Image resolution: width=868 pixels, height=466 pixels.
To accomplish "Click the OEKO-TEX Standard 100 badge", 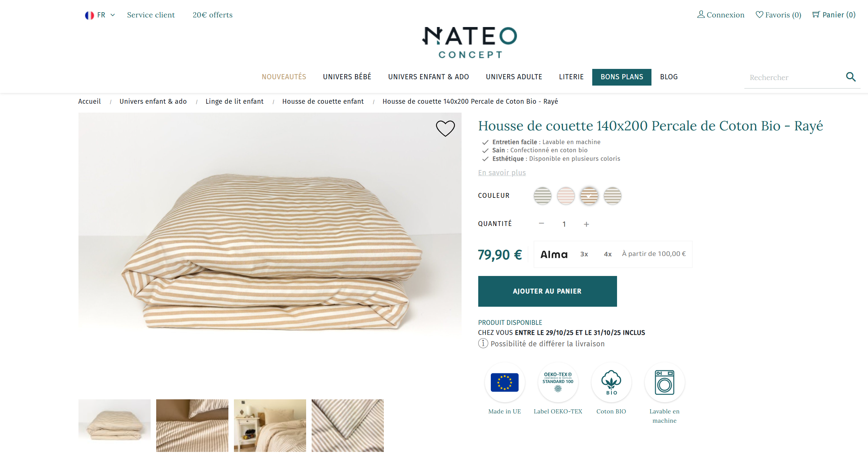I will [558, 382].
